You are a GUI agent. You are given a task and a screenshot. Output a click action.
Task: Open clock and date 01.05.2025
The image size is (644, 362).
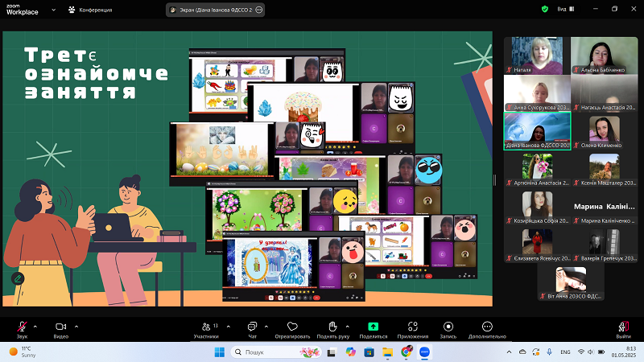click(623, 352)
